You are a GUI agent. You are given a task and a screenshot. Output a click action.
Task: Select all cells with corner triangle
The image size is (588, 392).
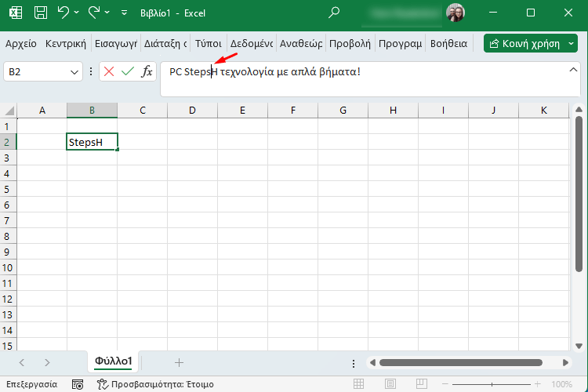tap(9, 111)
